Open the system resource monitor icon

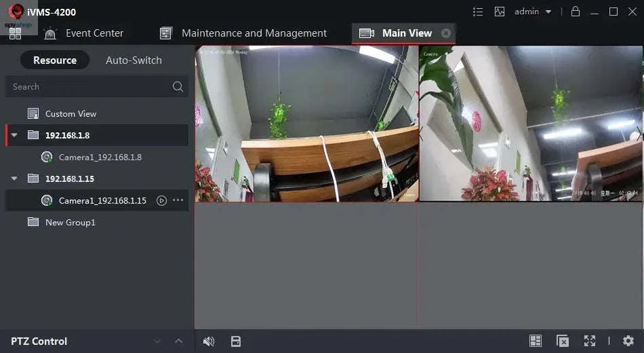[500, 12]
